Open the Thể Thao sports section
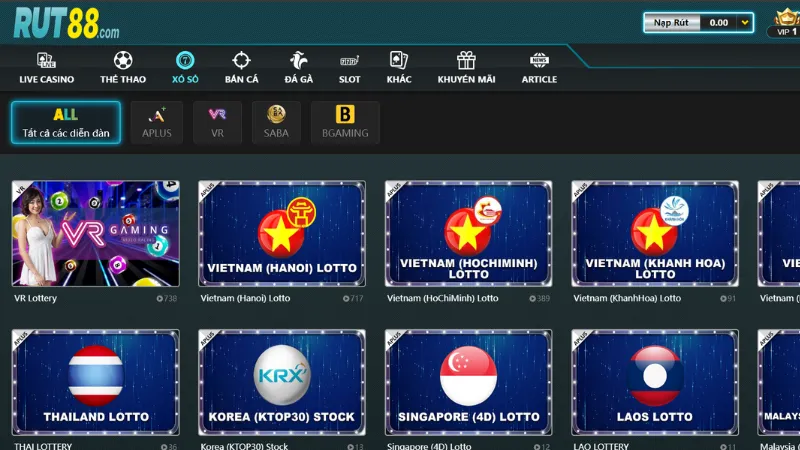800x450 pixels. coord(123,68)
